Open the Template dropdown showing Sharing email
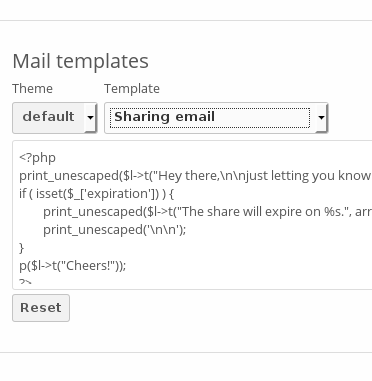372x381 pixels. tap(216, 118)
